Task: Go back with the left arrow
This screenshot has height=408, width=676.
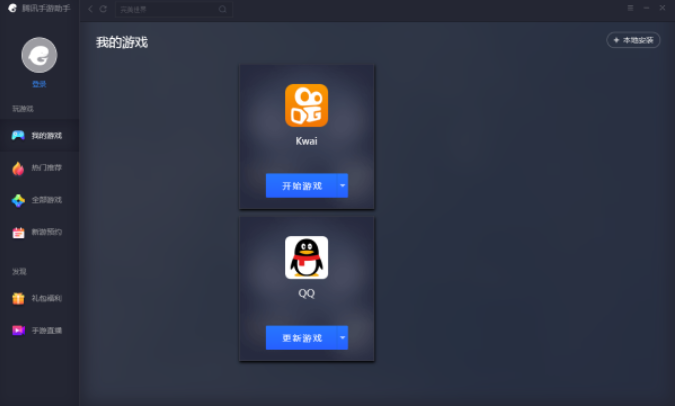Action: click(x=91, y=9)
